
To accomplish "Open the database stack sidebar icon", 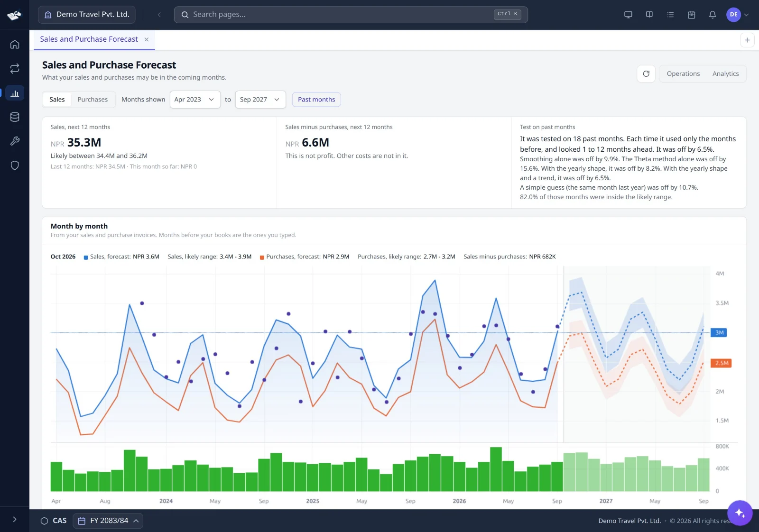I will coord(15,117).
